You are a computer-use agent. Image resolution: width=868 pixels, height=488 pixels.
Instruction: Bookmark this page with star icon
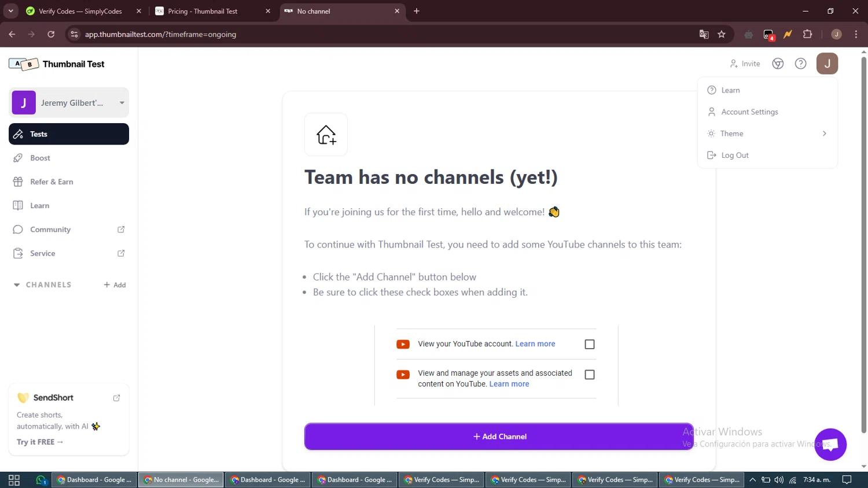[x=722, y=34]
